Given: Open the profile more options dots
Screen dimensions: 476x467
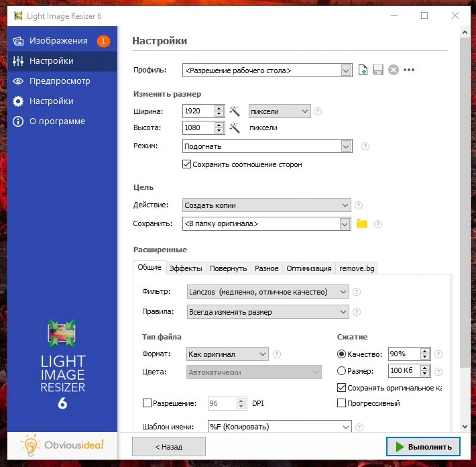Looking at the screenshot, I should pos(409,70).
